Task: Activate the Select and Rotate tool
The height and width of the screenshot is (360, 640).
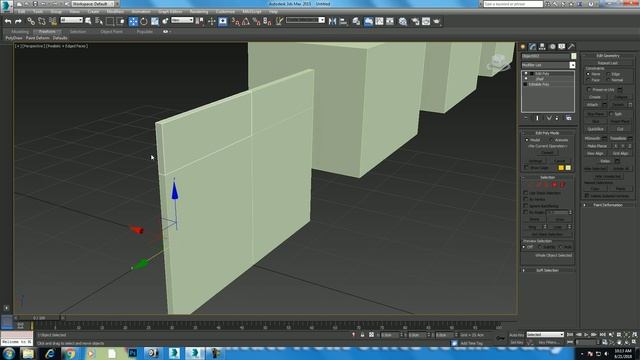Action: point(144,21)
